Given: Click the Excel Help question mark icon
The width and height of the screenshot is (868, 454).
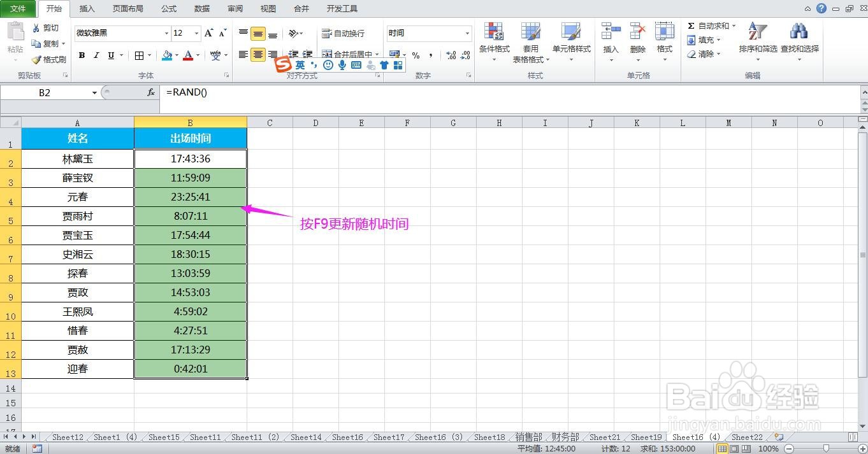Looking at the screenshot, I should click(x=821, y=9).
